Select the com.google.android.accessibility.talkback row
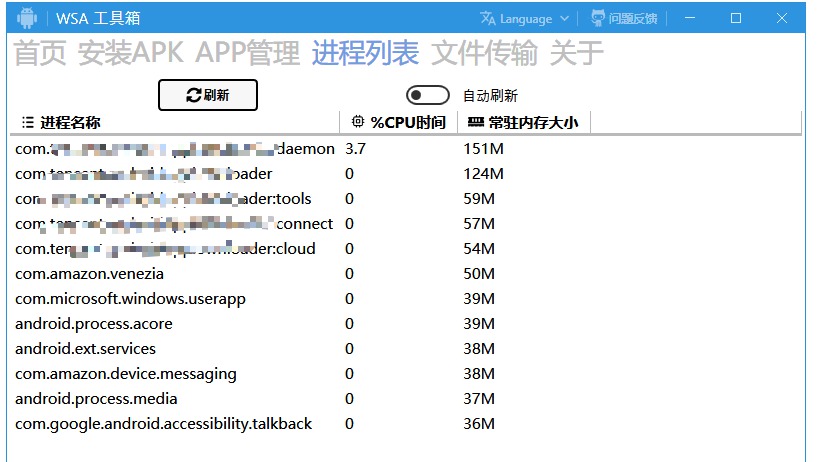The image size is (817, 462). tap(406, 424)
